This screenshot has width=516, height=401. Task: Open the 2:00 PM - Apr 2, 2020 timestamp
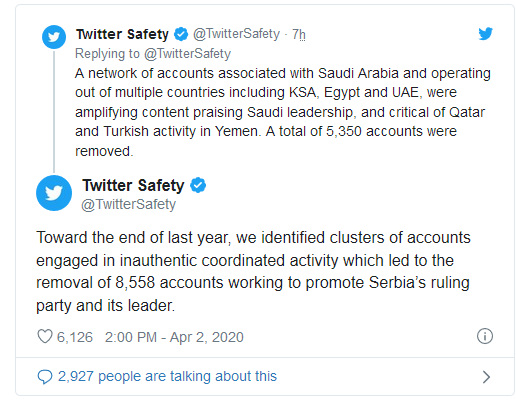pos(174,337)
